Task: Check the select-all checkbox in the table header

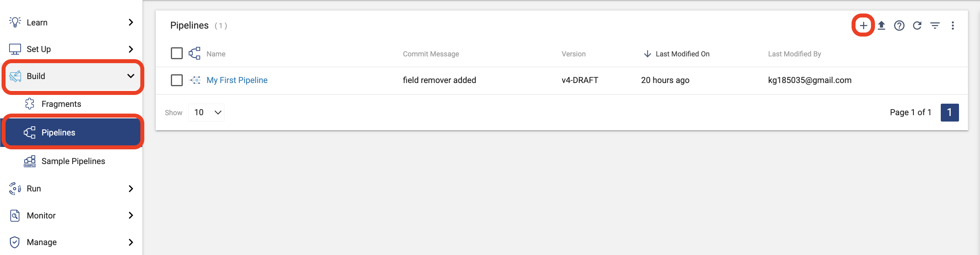Action: pyautogui.click(x=176, y=53)
